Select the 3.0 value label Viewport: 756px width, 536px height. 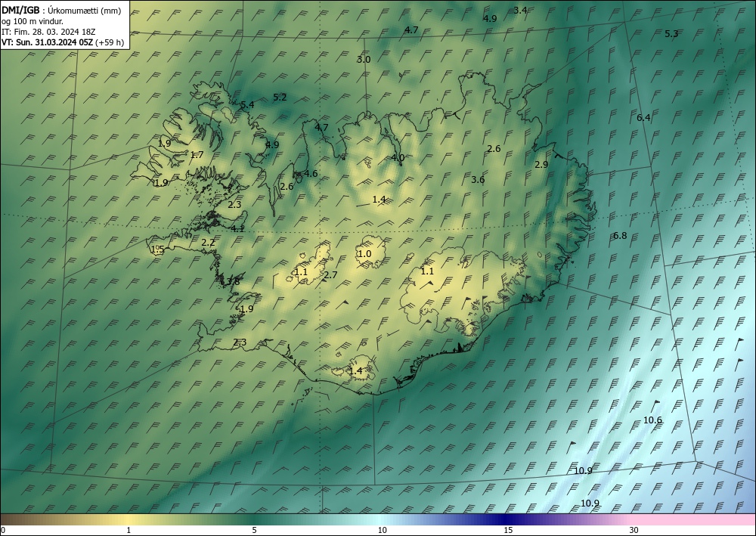click(364, 60)
